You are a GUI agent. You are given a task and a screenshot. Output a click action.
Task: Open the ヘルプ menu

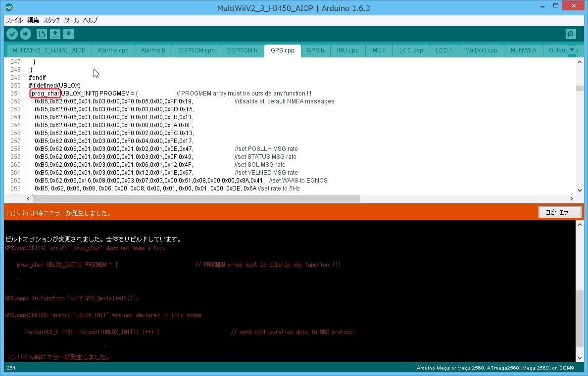click(90, 20)
